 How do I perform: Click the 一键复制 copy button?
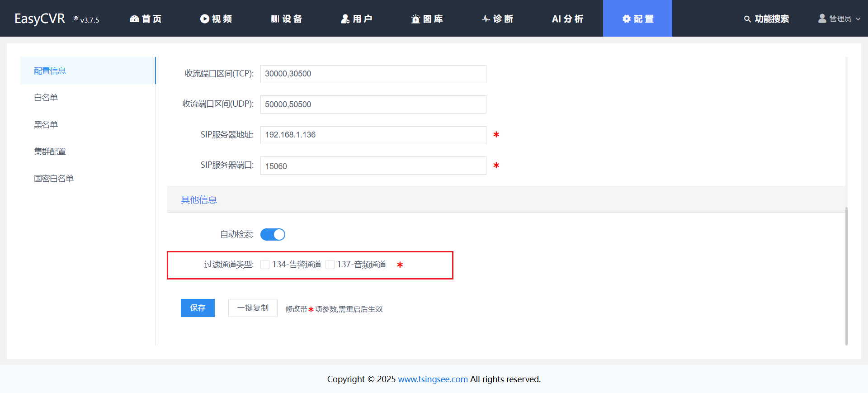click(253, 308)
